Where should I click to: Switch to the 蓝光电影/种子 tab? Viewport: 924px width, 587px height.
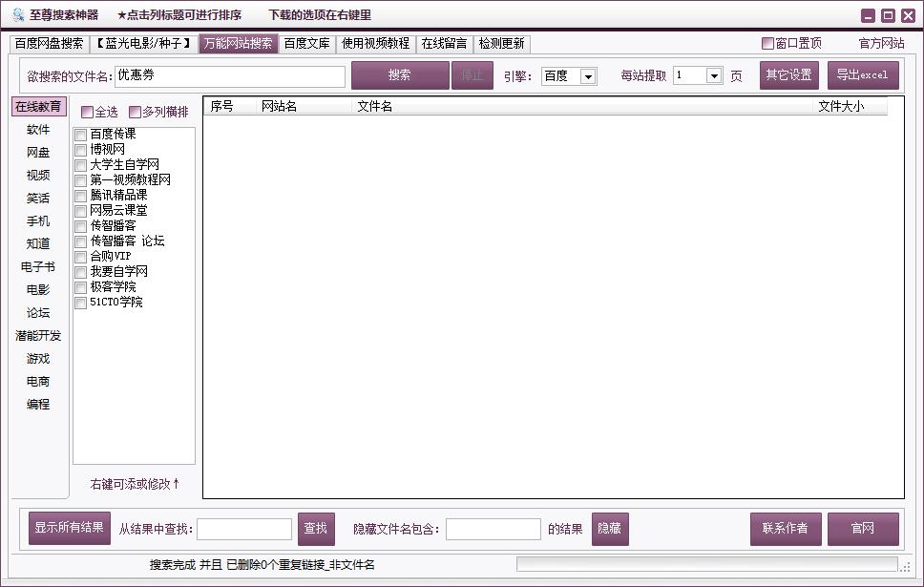click(144, 43)
